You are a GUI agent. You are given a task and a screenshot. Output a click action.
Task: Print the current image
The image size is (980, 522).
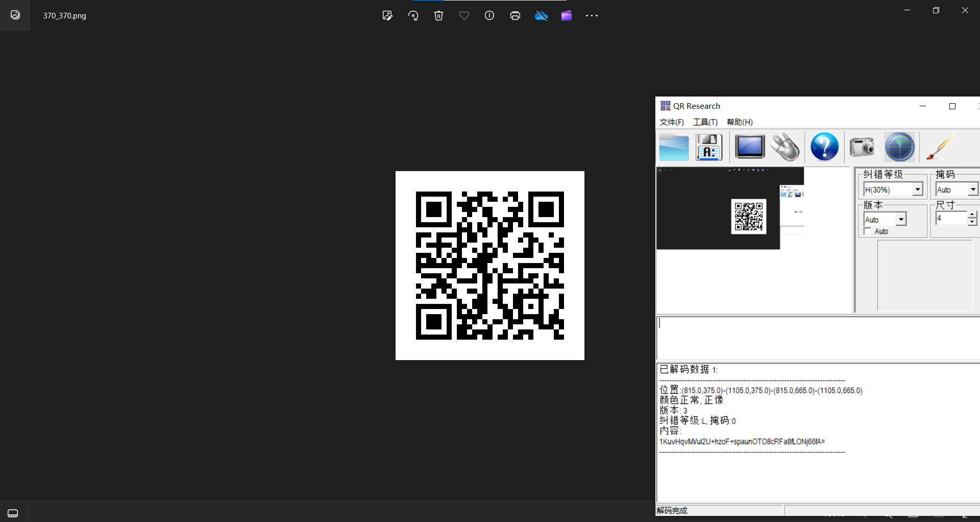(x=515, y=16)
